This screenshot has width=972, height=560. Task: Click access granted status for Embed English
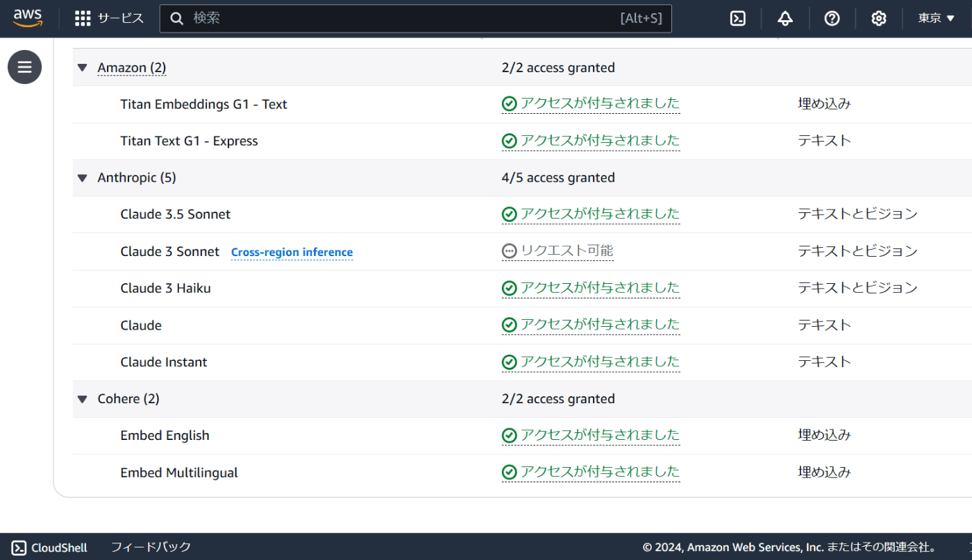coord(591,436)
